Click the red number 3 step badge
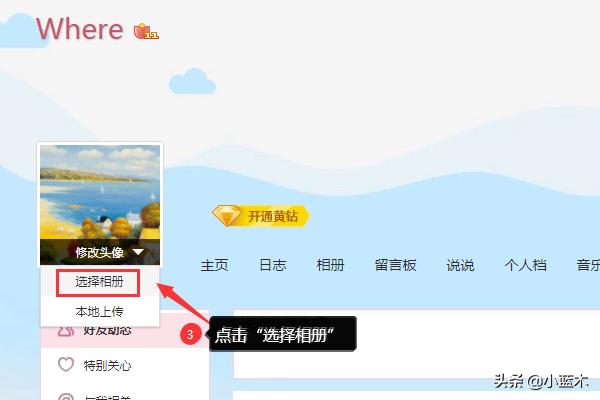This screenshot has height=400, width=600. [x=190, y=334]
